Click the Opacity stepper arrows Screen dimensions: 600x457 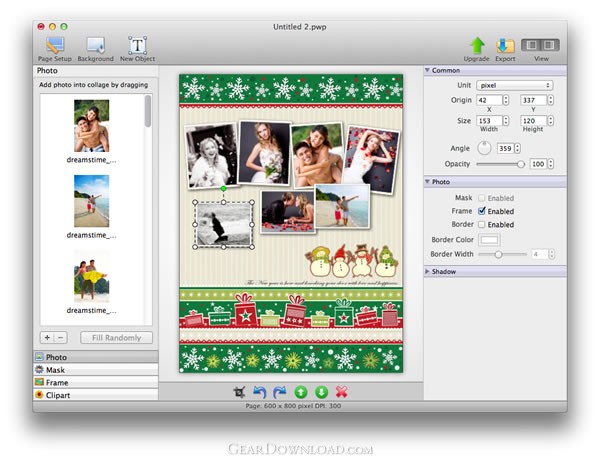(550, 164)
